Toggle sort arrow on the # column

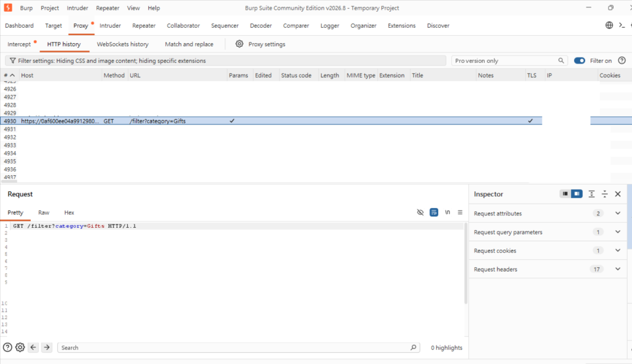(x=12, y=75)
